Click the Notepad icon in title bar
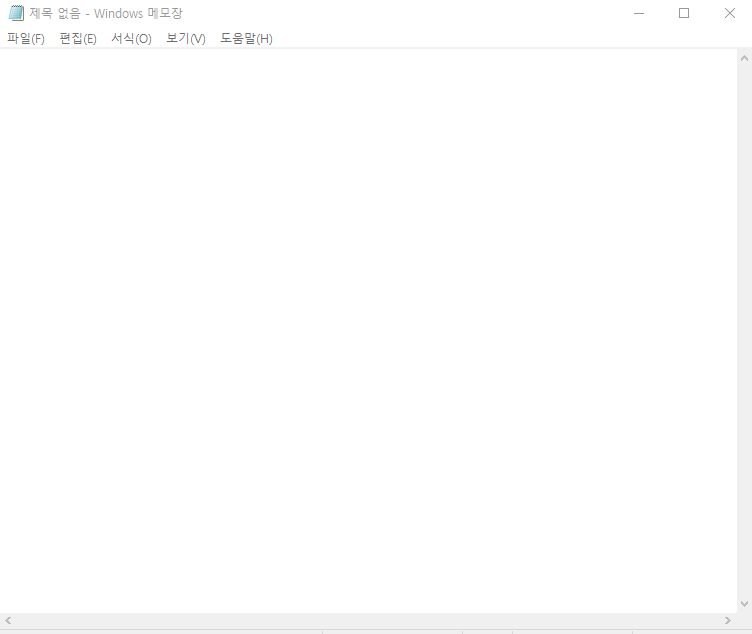The width and height of the screenshot is (752, 634). tap(16, 13)
